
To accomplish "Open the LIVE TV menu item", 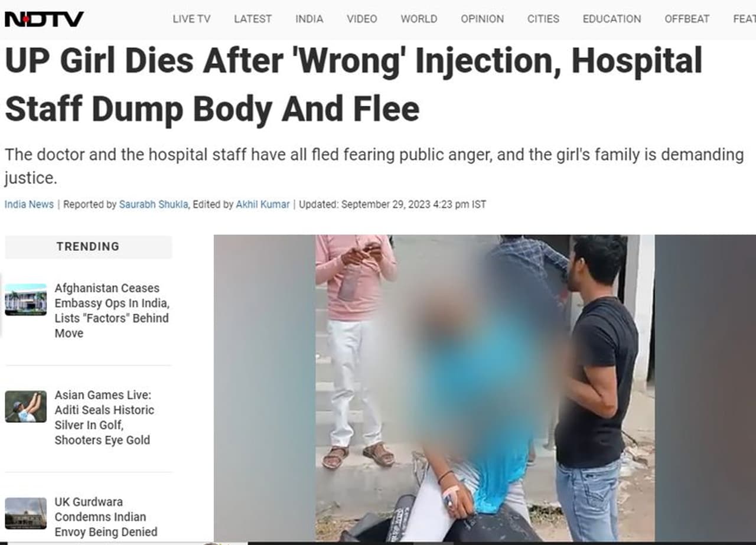I will [x=191, y=19].
